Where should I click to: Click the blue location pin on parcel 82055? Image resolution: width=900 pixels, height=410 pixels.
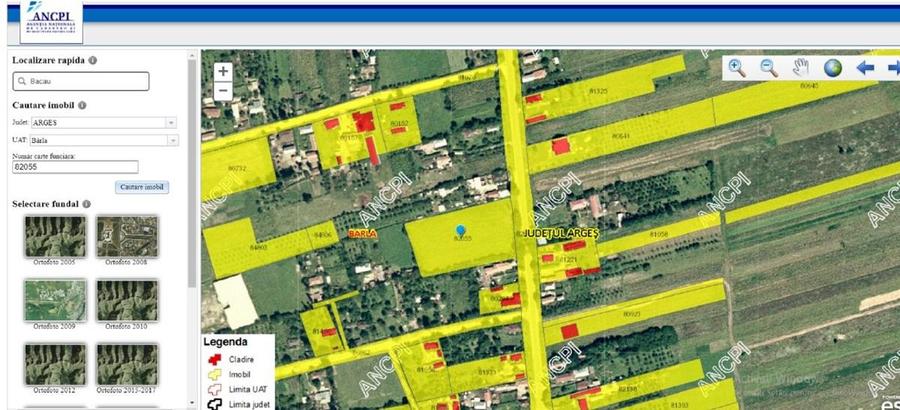[x=460, y=231]
